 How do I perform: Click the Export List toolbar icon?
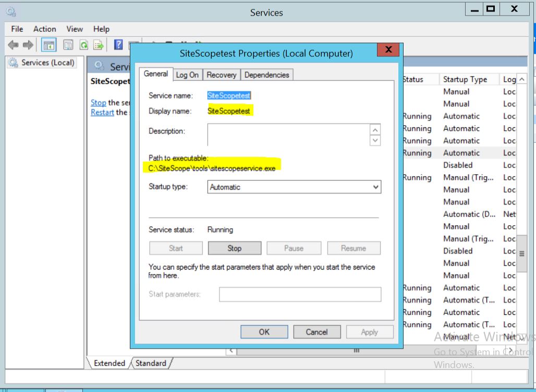tap(98, 45)
